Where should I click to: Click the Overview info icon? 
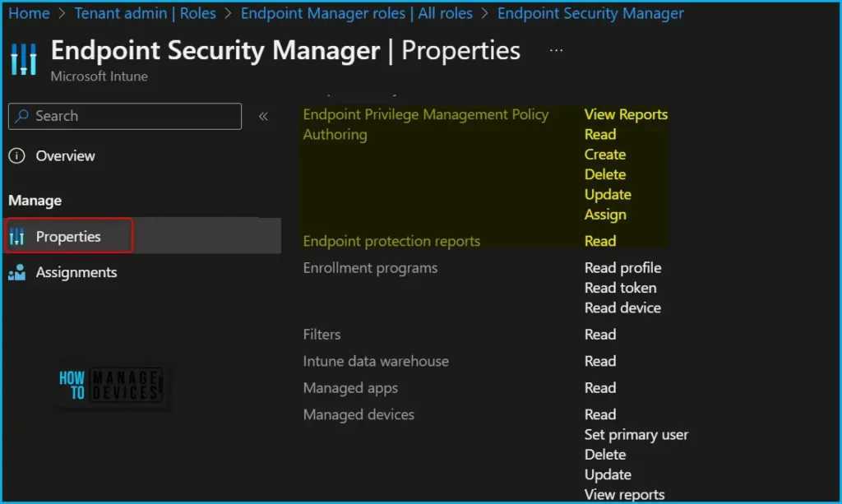(x=16, y=156)
